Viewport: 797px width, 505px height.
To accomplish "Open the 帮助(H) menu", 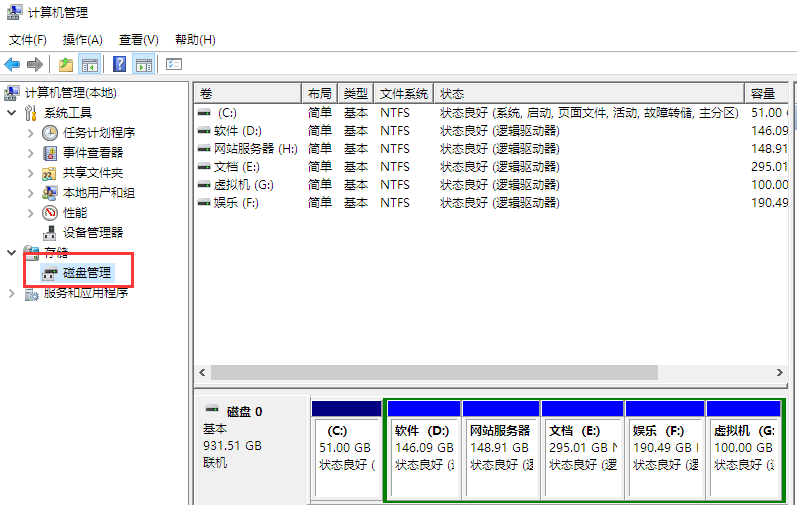I will pyautogui.click(x=195, y=40).
